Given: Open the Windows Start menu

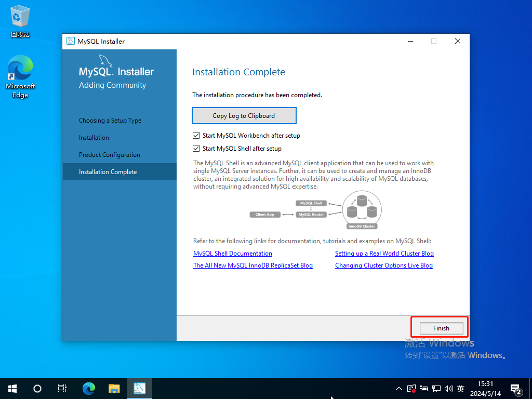Looking at the screenshot, I should pyautogui.click(x=12, y=388).
